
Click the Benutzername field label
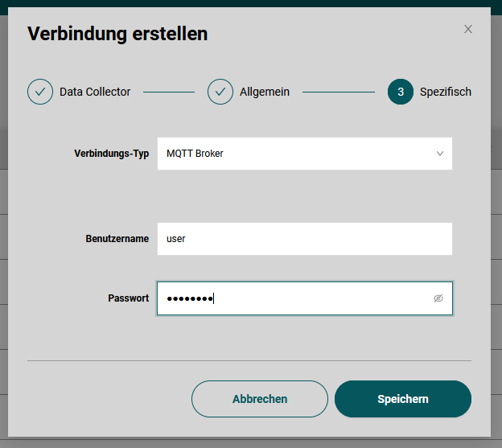click(x=117, y=239)
